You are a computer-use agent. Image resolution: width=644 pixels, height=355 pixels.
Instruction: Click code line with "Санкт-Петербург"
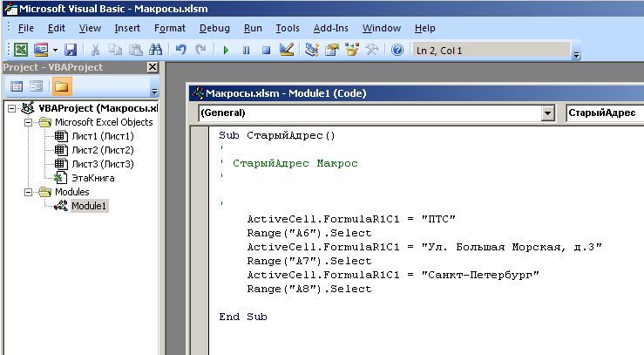(x=393, y=275)
